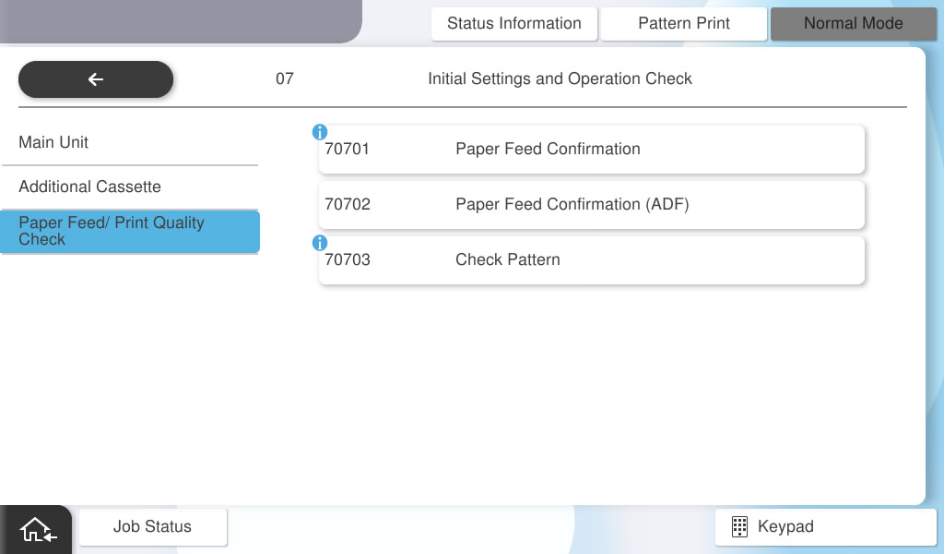Click Initial Settings and Operation Check title
The height and width of the screenshot is (554, 945).
tap(560, 79)
